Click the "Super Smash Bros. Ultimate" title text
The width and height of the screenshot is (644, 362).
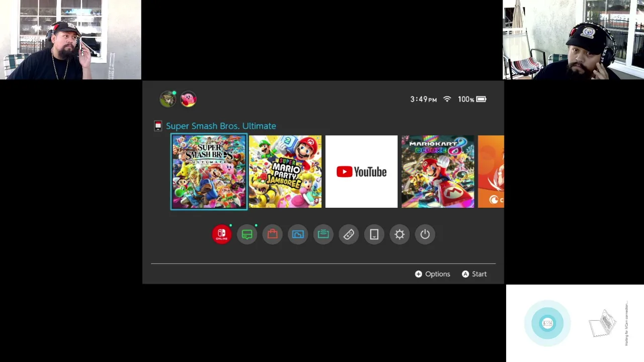coord(221,126)
